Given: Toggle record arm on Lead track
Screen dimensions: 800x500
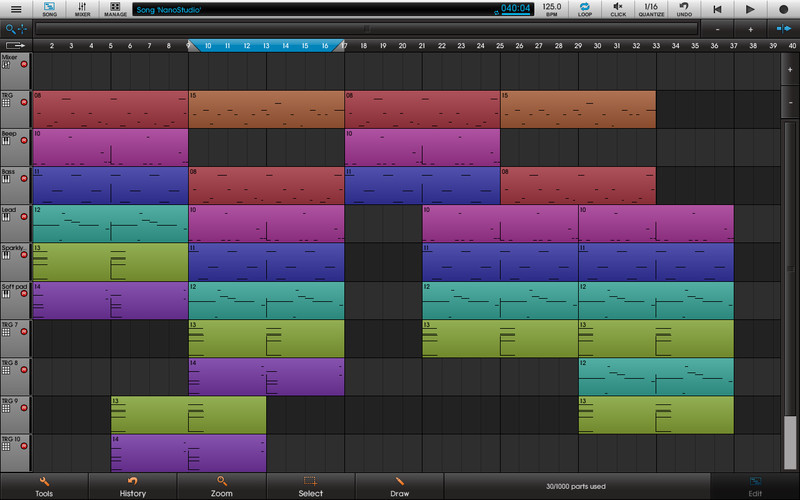Looking at the screenshot, I should pyautogui.click(x=24, y=216).
